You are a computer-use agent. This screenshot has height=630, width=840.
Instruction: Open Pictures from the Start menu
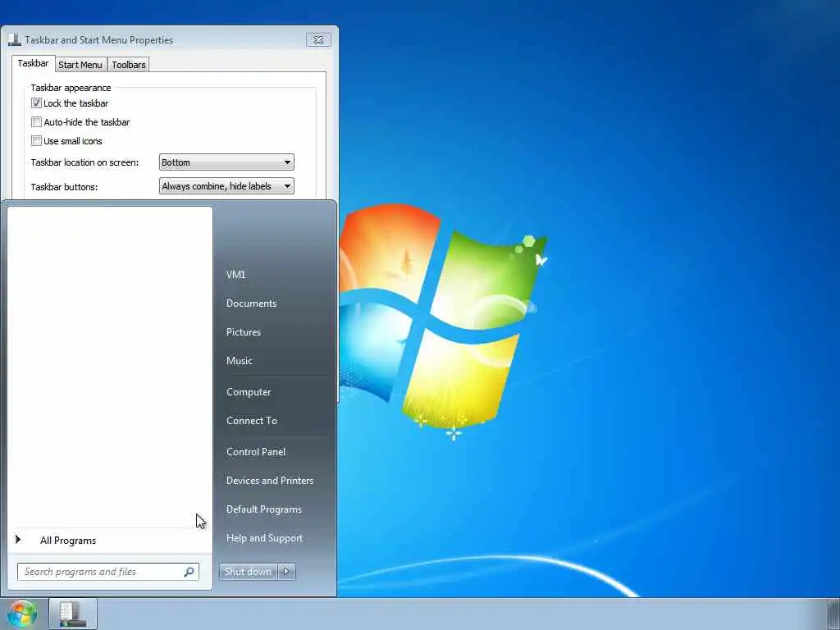[243, 332]
